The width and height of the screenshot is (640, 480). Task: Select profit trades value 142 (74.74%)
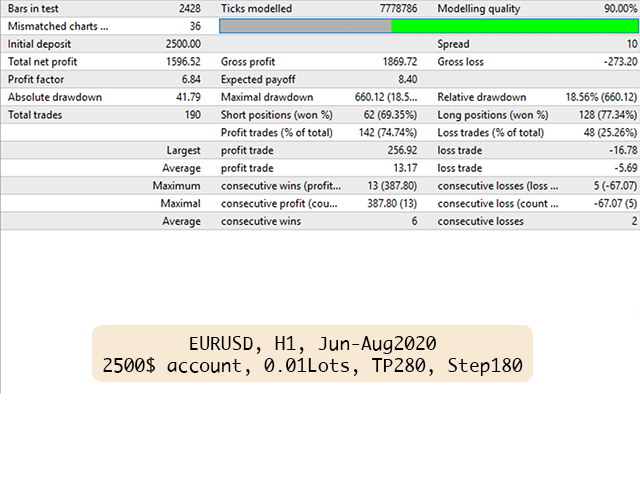point(388,133)
